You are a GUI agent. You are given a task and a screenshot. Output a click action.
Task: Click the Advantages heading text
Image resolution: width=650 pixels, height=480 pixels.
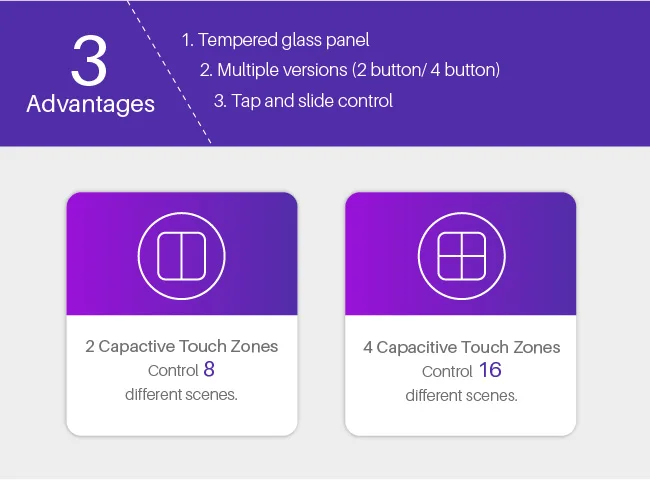pyautogui.click(x=90, y=104)
